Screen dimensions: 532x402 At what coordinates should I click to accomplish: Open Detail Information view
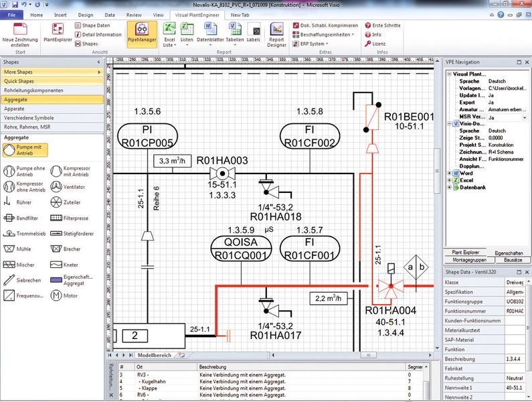pyautogui.click(x=98, y=35)
